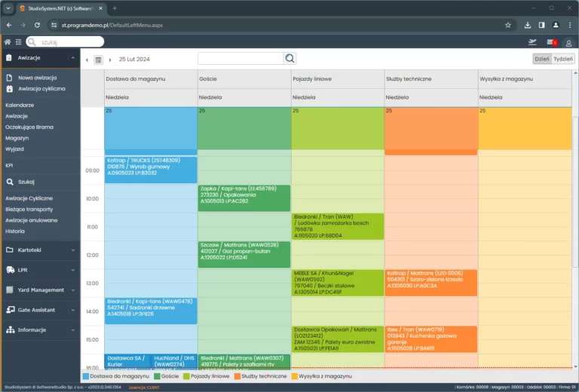Open the calendar date picker icon
Viewport: 579px width, 392px height.
click(x=98, y=59)
